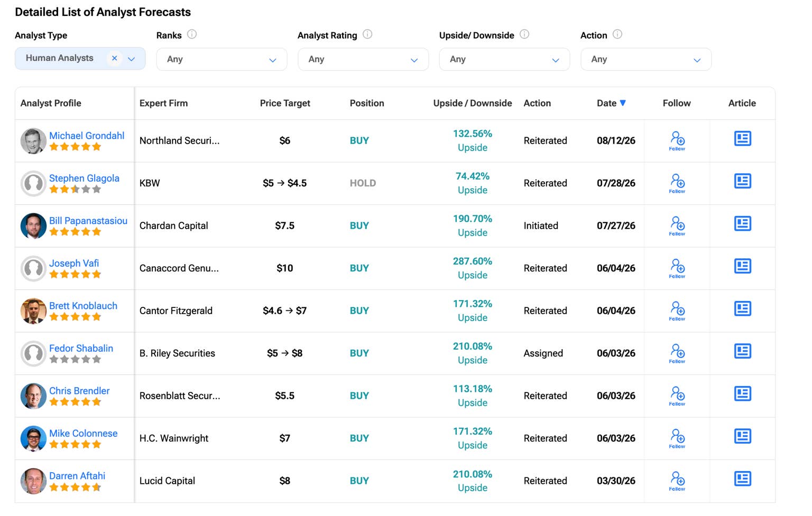Viewport: 812px width, 516px height.
Task: Open article for Joseph Vafi's forecast
Action: pyautogui.click(x=742, y=266)
